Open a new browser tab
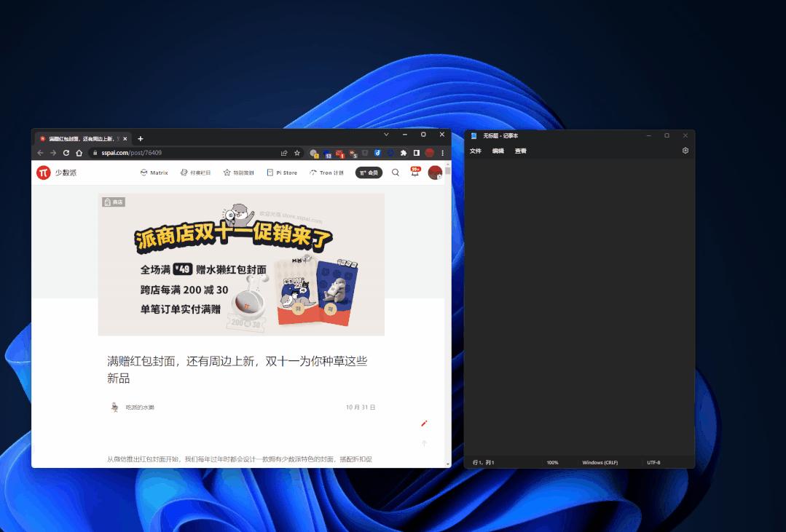Viewport: 786px width, 532px height. (x=141, y=139)
